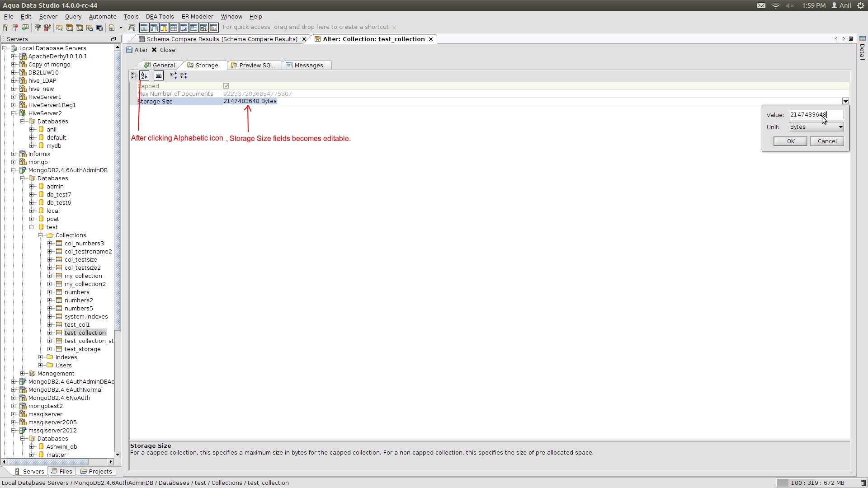Switch to the Preview SQL tab
The image size is (868, 488).
pyautogui.click(x=256, y=65)
